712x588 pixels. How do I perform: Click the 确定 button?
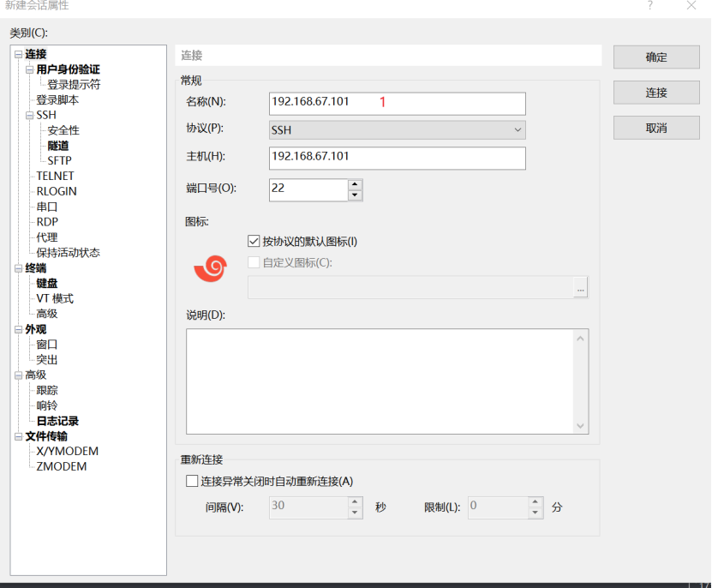(x=656, y=57)
